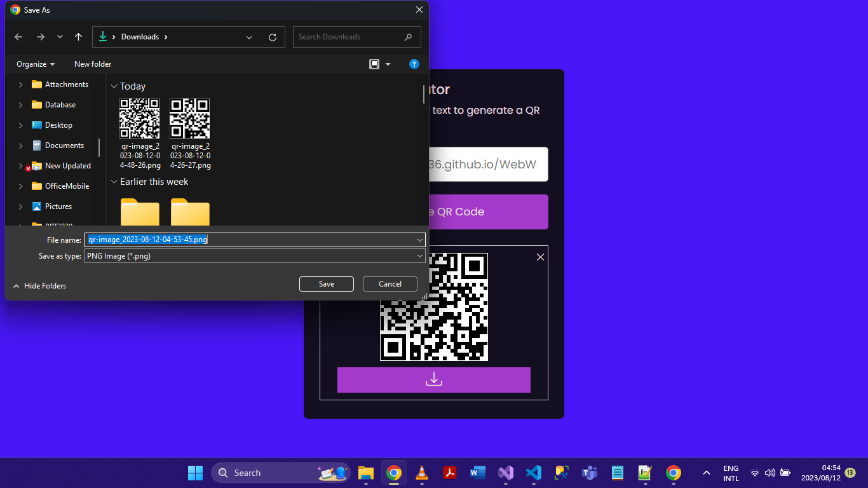Select Documents in navigation pane
868x488 pixels.
pyautogui.click(x=64, y=146)
